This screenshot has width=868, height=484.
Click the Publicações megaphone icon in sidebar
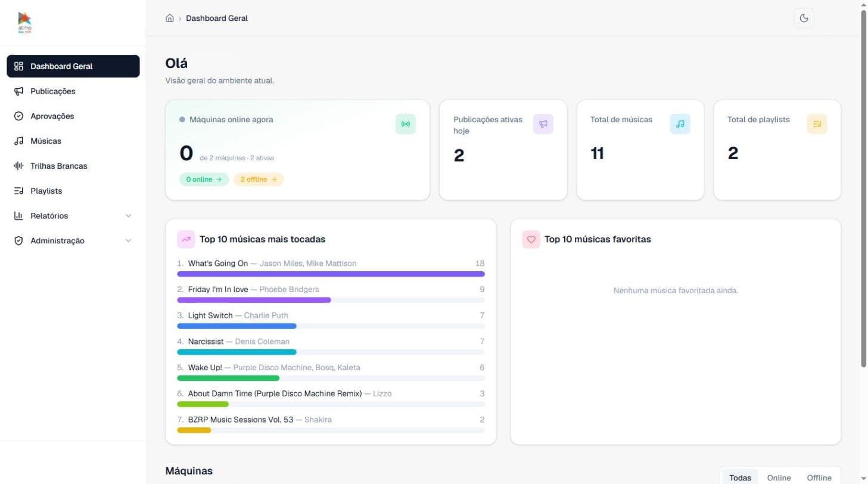pyautogui.click(x=18, y=91)
